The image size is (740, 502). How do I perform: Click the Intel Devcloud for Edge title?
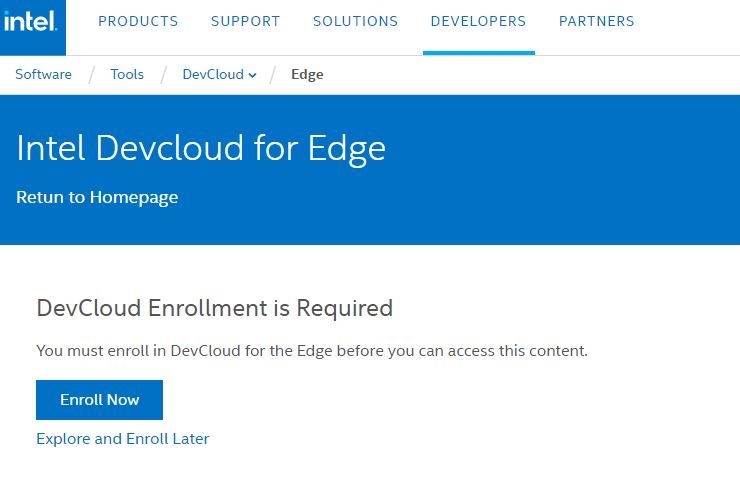point(201,149)
